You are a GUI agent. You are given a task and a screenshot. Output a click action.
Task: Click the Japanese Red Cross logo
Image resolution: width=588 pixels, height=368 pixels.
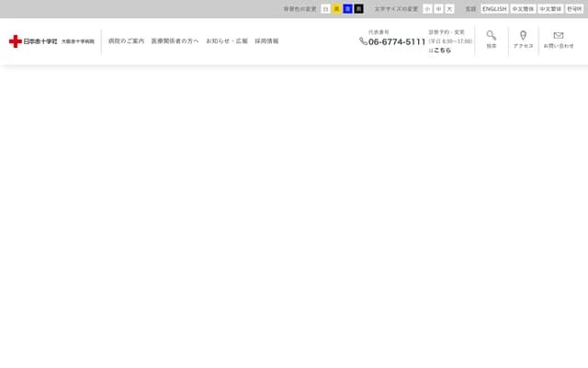[x=33, y=41]
